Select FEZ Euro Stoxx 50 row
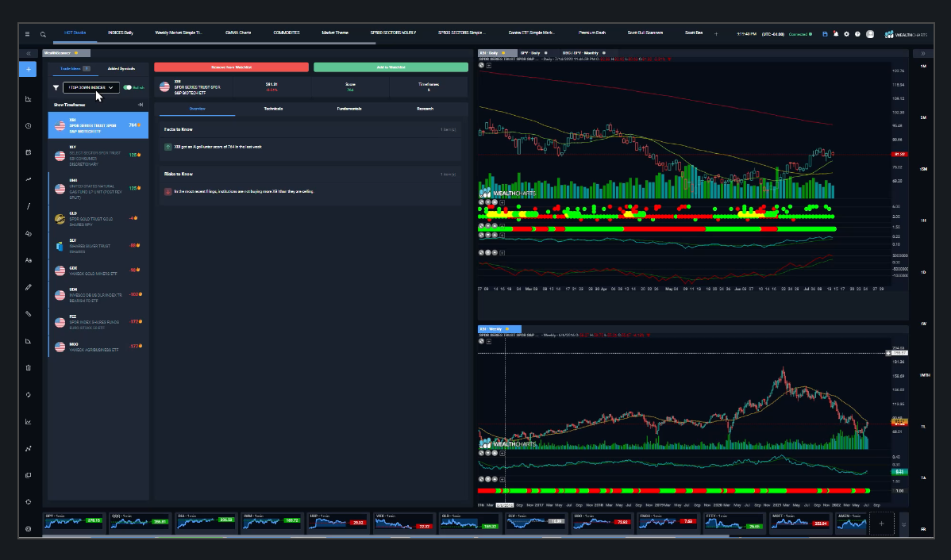The width and height of the screenshot is (951, 560). pyautogui.click(x=98, y=322)
